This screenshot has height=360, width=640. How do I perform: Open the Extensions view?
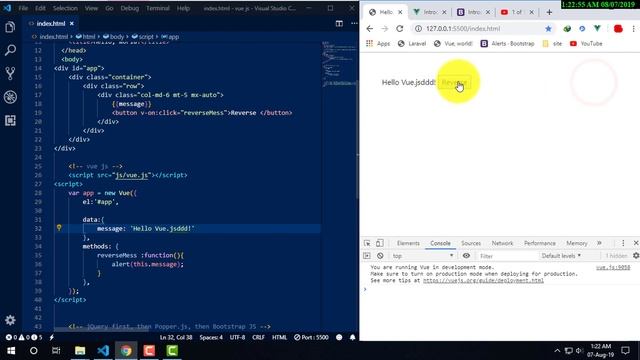coord(10,120)
